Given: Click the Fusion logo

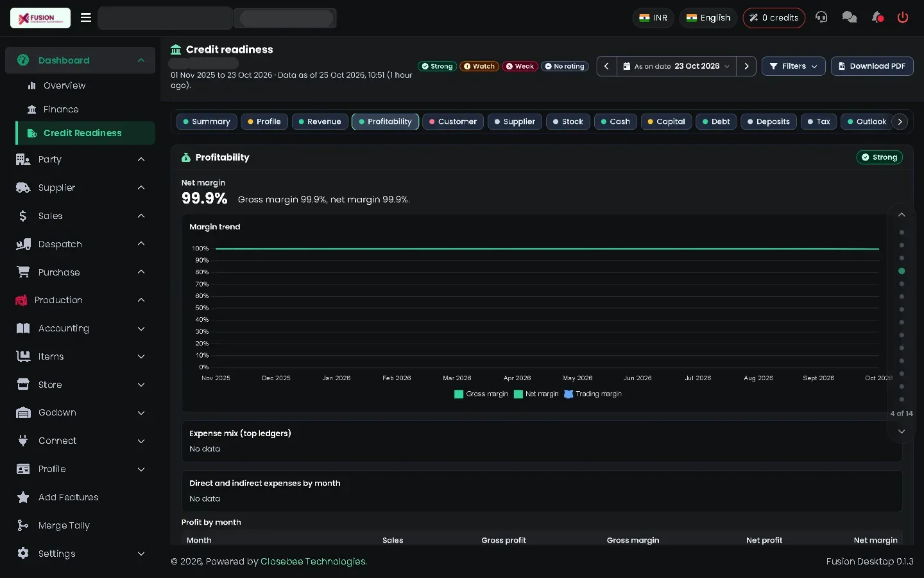Looking at the screenshot, I should [x=40, y=18].
